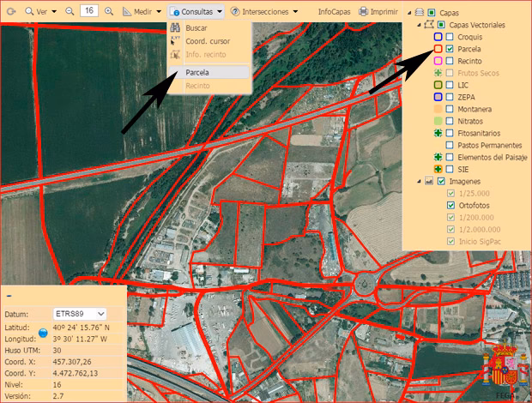Collapse the Imagenes tree group

click(x=418, y=182)
